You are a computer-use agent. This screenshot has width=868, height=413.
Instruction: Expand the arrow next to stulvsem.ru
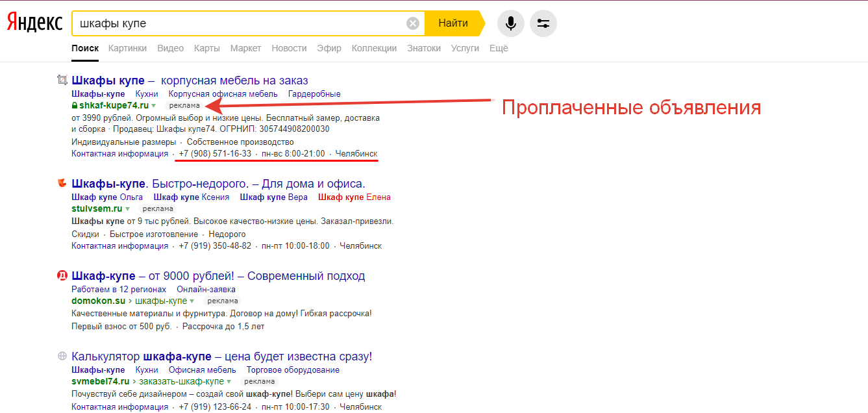click(128, 208)
